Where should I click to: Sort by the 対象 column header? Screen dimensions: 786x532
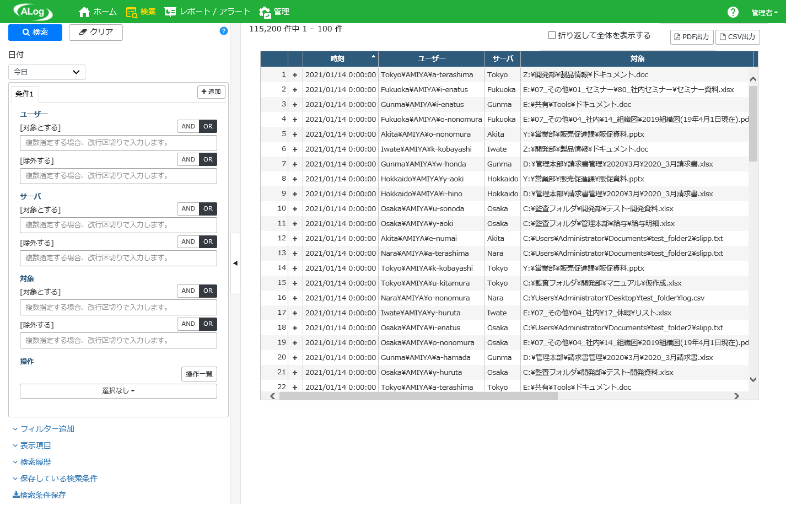637,59
